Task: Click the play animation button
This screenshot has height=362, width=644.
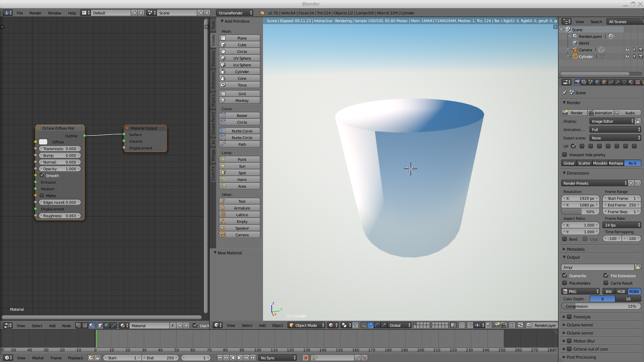Action: tap(239, 358)
